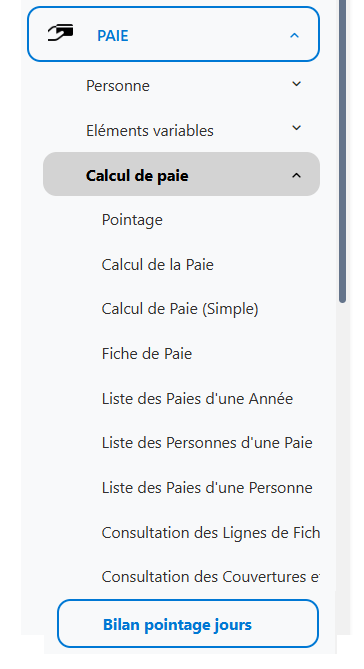This screenshot has height=669, width=364.
Task: Collapse the PAIE section chevron
Action: (294, 35)
